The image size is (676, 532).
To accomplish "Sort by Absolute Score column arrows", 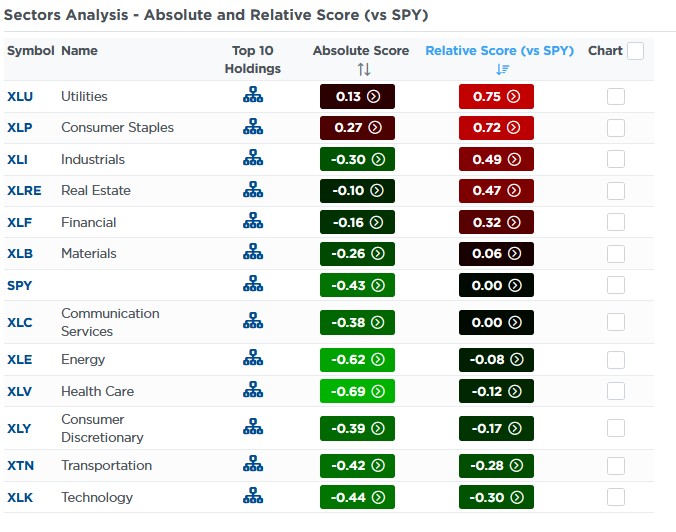I will [363, 69].
